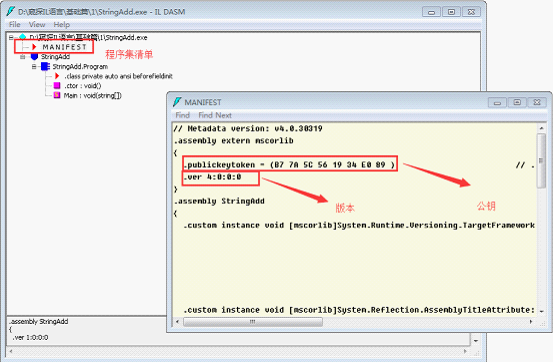Image resolution: width=553 pixels, height=362 pixels.
Task: Click the MANIFEST window scroll-left arrow
Action: tap(177, 322)
